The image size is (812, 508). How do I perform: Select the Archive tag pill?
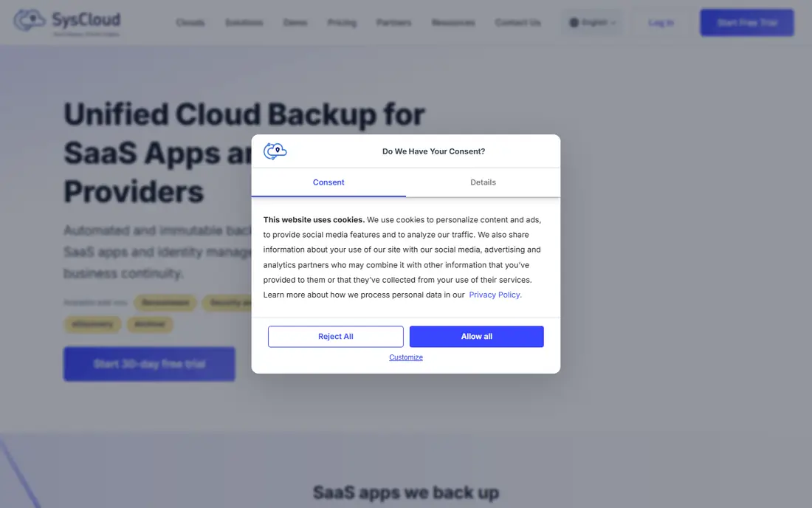coord(150,324)
